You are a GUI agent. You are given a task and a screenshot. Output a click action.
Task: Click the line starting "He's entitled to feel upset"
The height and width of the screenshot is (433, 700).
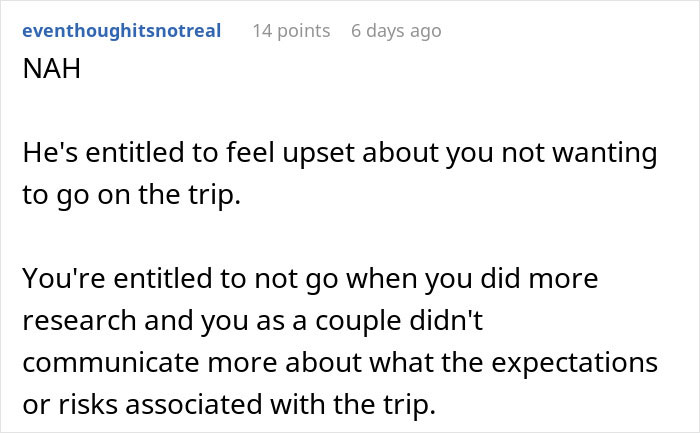[340, 154]
